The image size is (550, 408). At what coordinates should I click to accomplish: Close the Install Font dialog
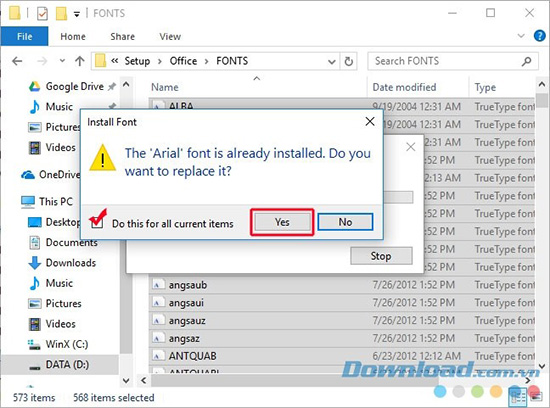click(x=370, y=122)
